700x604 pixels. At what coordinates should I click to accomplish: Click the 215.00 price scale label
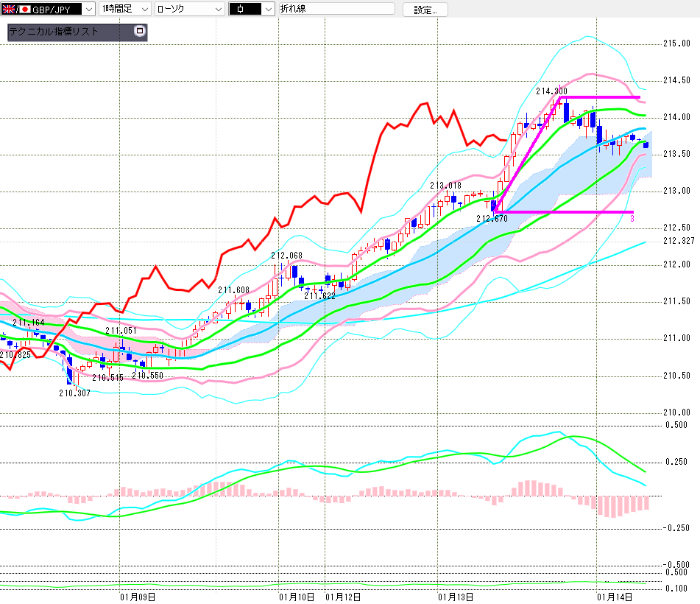click(676, 43)
